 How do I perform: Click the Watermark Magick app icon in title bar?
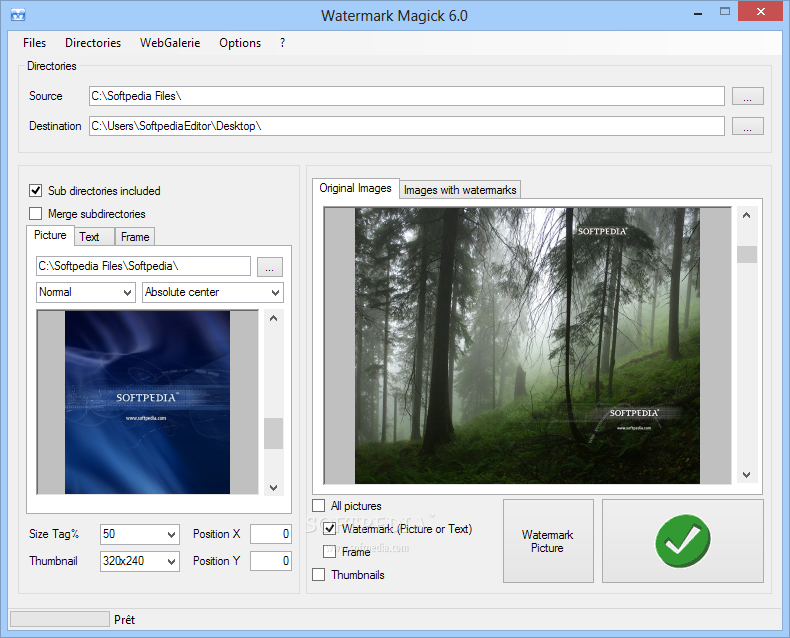(18, 15)
